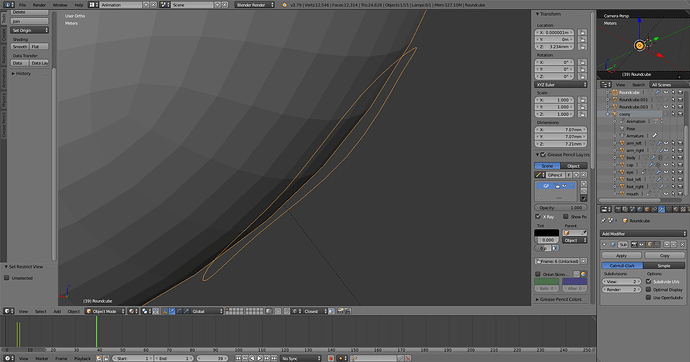
Task: Open the timeline Marker menu
Action: point(42,358)
